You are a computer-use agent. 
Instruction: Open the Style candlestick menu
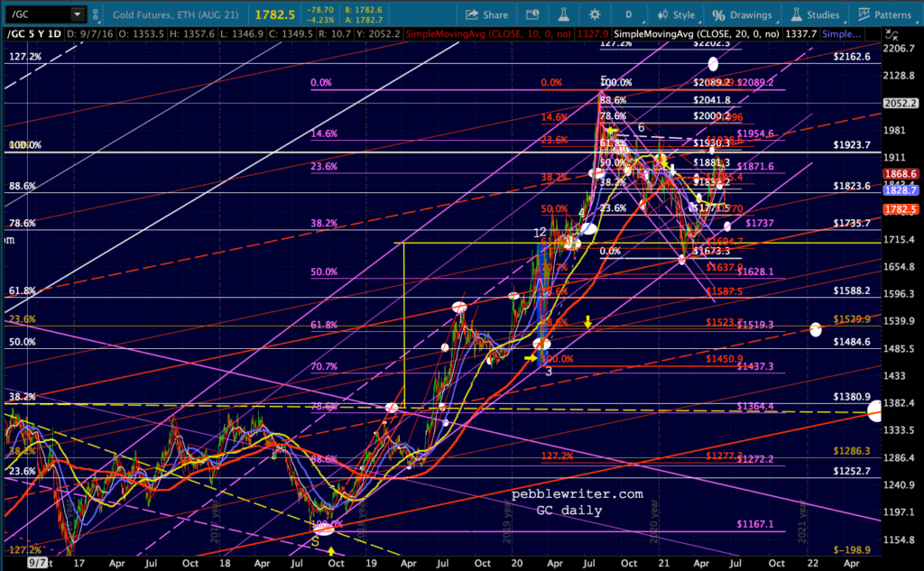(x=673, y=15)
